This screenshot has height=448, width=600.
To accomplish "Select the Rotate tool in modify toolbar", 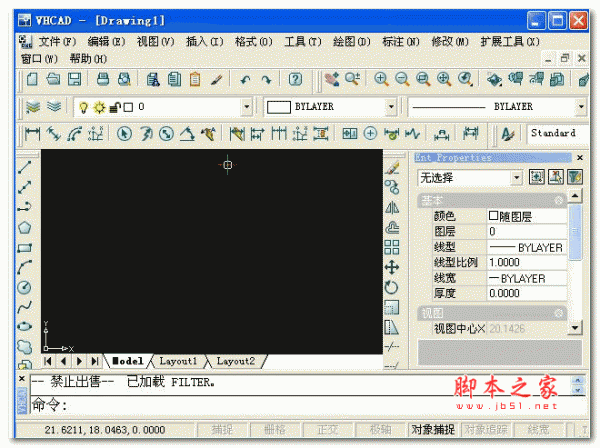I will pos(392,287).
